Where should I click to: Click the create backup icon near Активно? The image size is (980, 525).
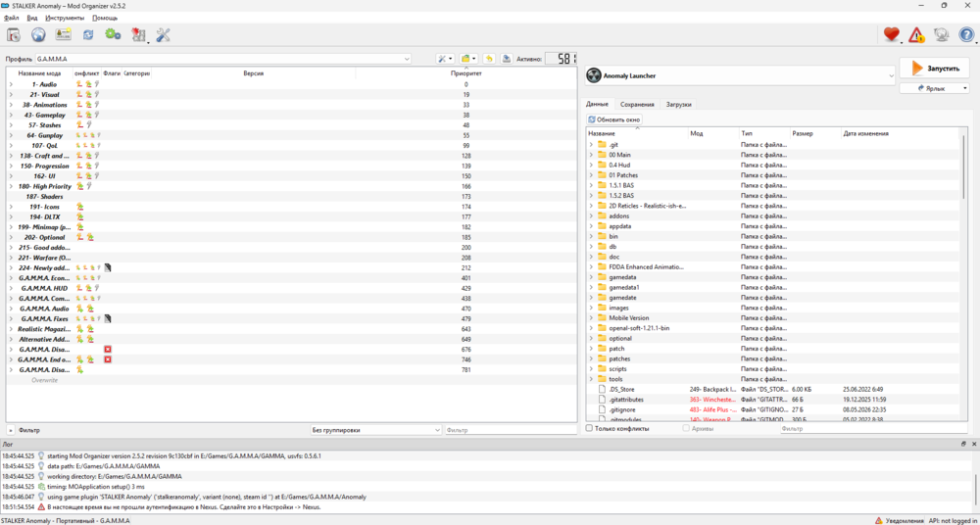[x=507, y=59]
